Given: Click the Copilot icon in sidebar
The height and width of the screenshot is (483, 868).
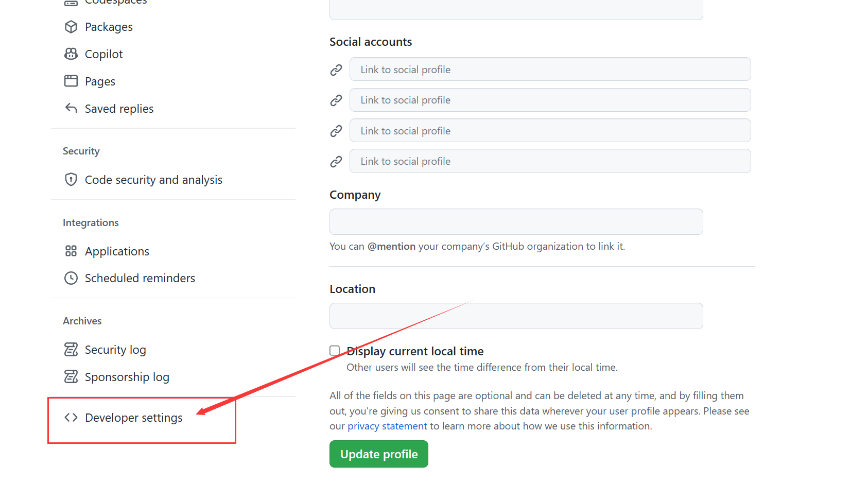Looking at the screenshot, I should coord(71,54).
